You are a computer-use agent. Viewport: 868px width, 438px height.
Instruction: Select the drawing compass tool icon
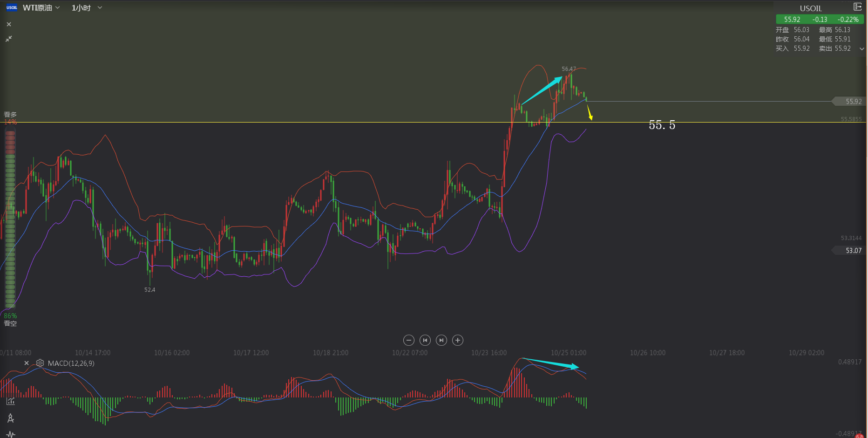coord(11,418)
